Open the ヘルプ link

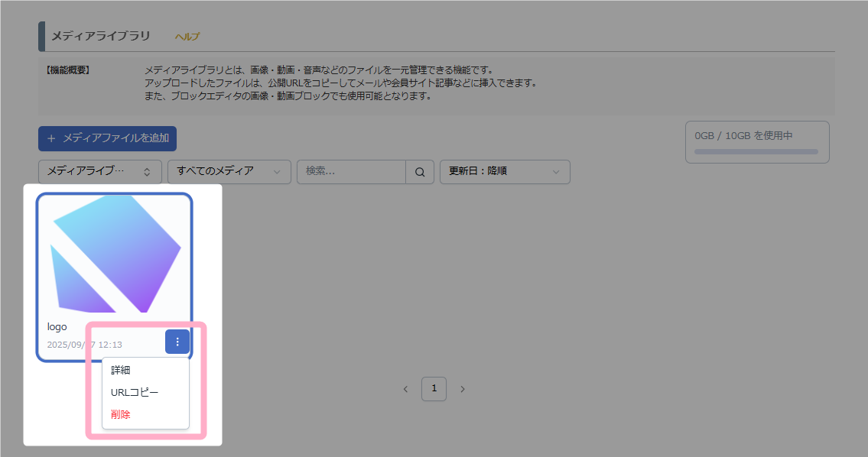point(187,37)
